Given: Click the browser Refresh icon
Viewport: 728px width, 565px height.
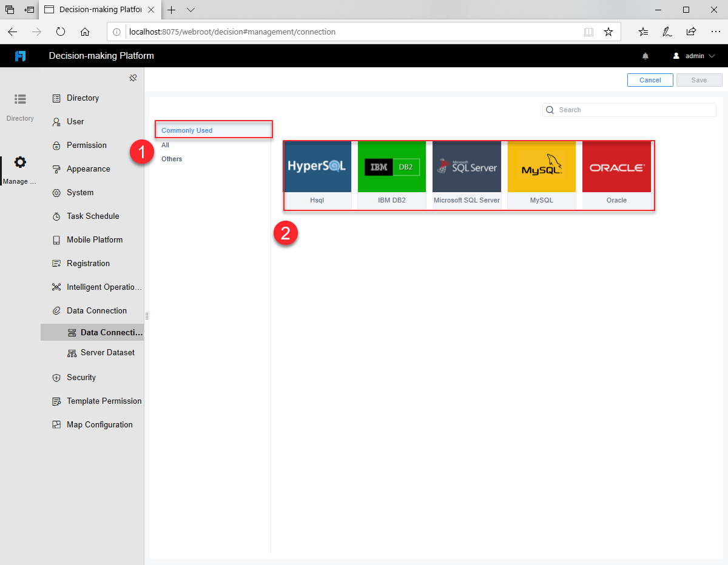Looking at the screenshot, I should 61,32.
